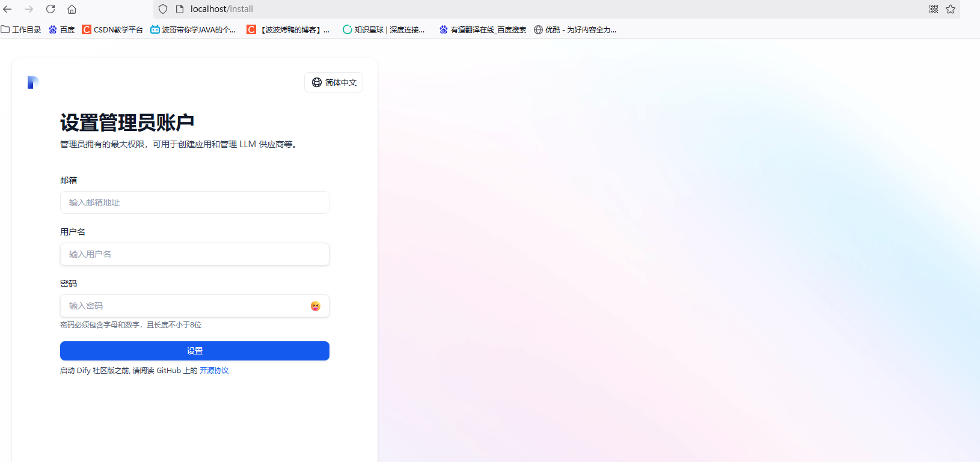
Task: Click the browser forward arrow
Action: point(29,9)
